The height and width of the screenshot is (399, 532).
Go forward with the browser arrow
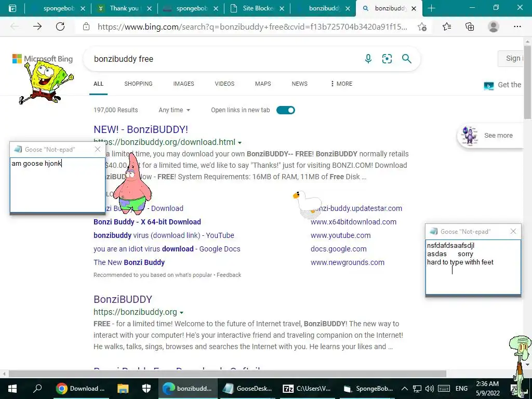point(37,26)
